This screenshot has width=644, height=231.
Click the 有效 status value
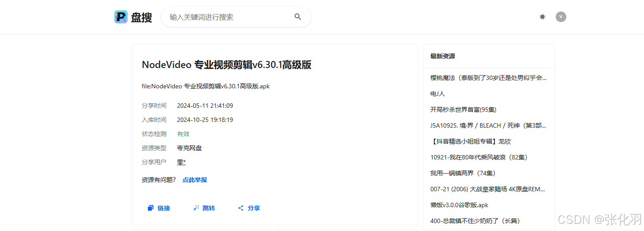tap(183, 134)
